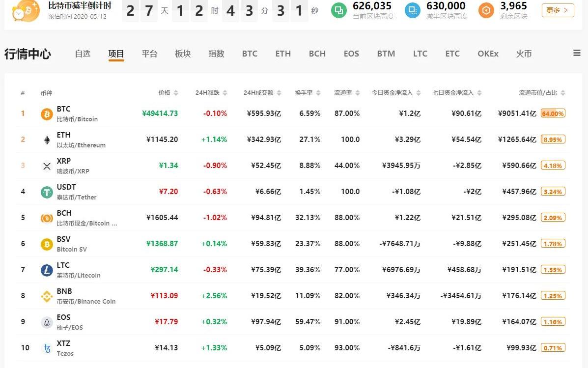Image resolution: width=588 pixels, height=368 pixels.
Task: Sort by 价格 column arrows
Action: [176, 93]
